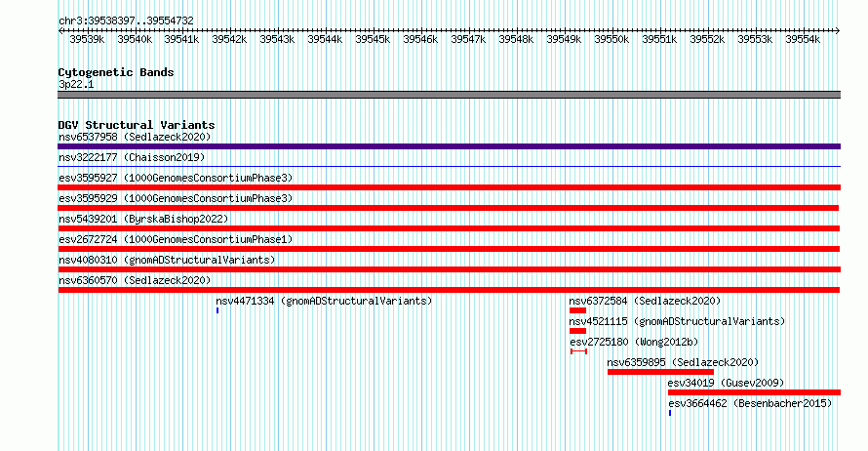
Task: Click the red nsv6359895 variant bar
Action: coord(660,372)
